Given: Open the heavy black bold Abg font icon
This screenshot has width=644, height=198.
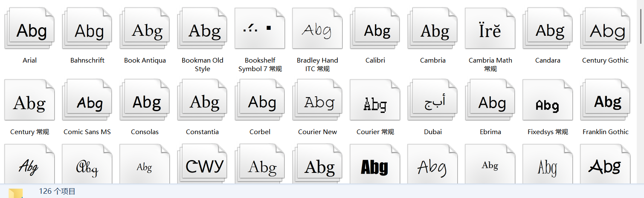Looking at the screenshot, I should point(375,164).
